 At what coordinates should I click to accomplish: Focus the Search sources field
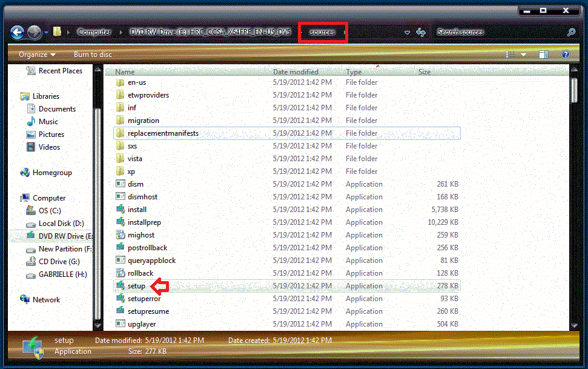pos(499,32)
